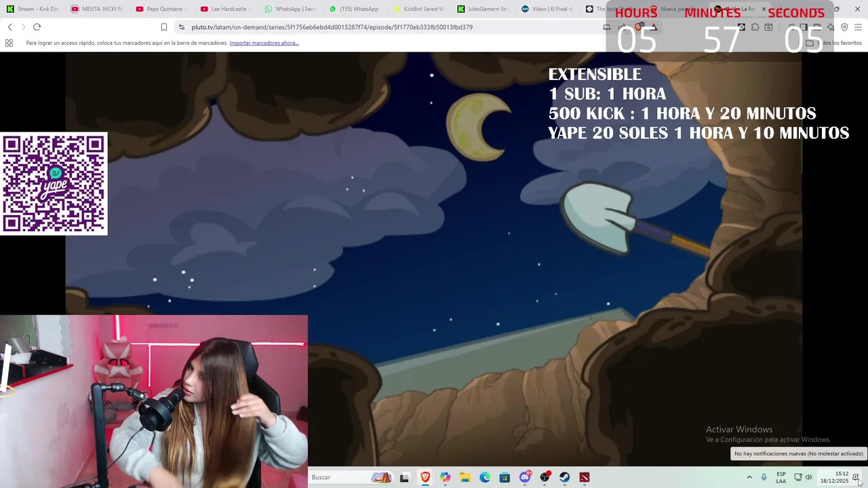
Task: Open Discord from the taskbar
Action: tap(524, 477)
